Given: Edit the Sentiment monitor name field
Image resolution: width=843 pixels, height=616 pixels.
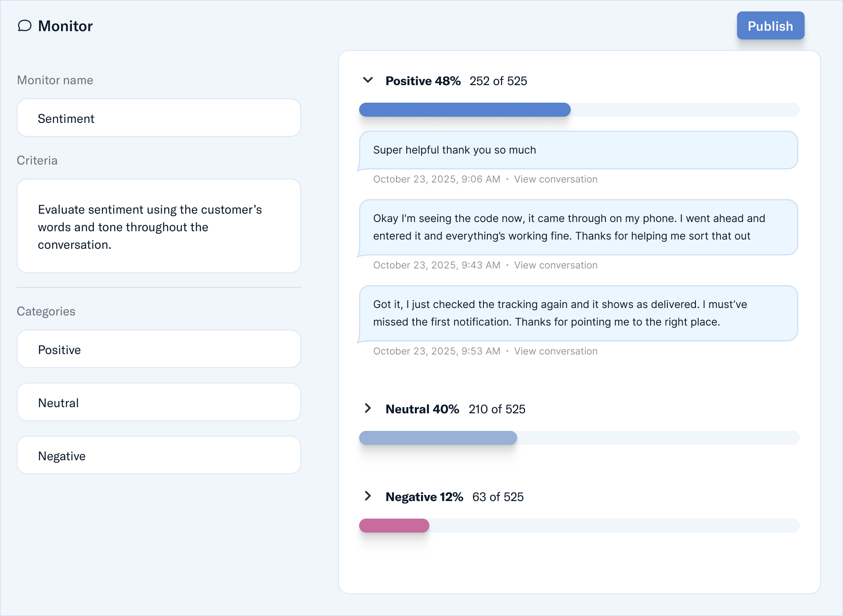Looking at the screenshot, I should point(159,118).
